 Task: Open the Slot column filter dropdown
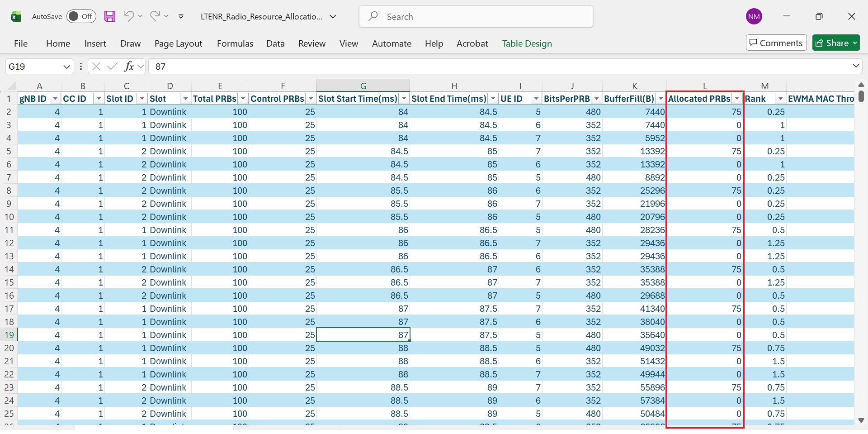(185, 98)
